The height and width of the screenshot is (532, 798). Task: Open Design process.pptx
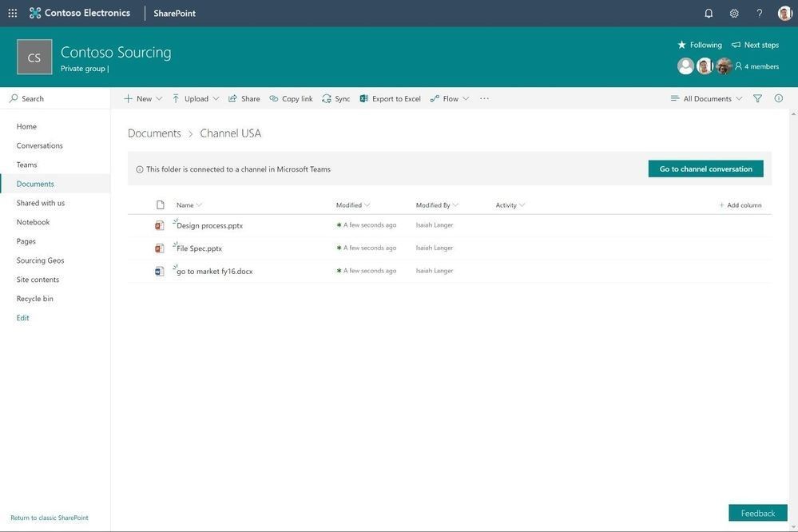tap(209, 225)
